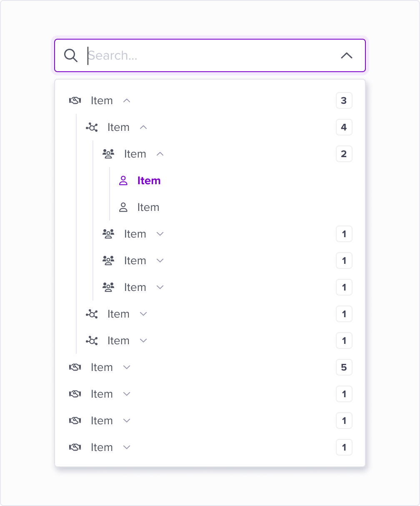Click the count badge showing 4
Viewport: 420px width, 506px height.
[x=344, y=127]
